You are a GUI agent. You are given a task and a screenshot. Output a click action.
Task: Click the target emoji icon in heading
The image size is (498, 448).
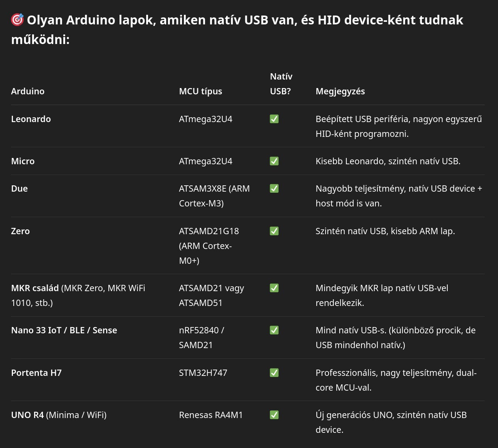pyautogui.click(x=17, y=20)
